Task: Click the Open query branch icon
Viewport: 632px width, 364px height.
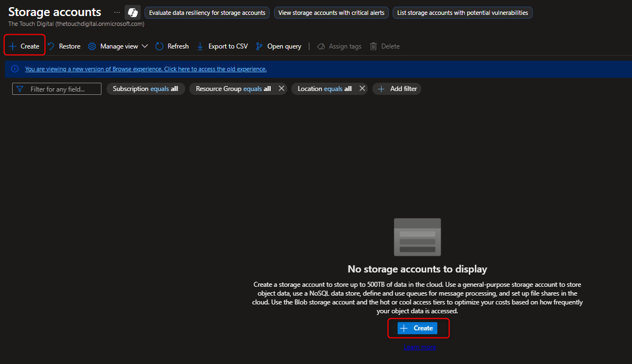Action: tap(258, 46)
